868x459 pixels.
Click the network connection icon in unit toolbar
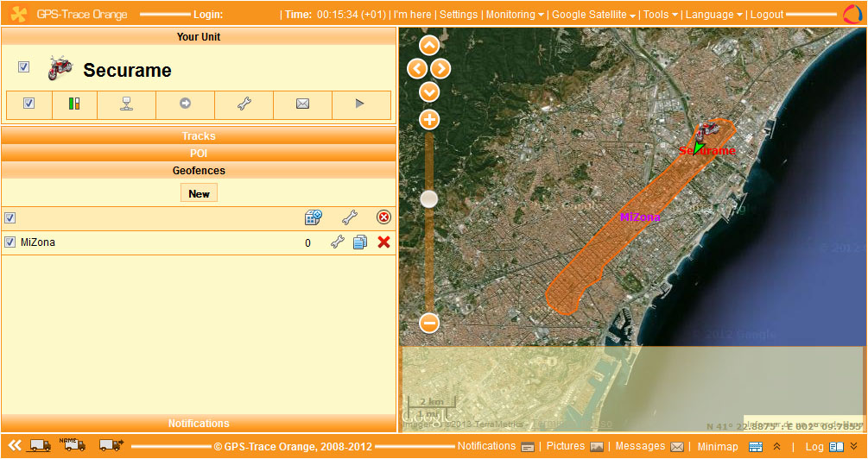pyautogui.click(x=126, y=104)
